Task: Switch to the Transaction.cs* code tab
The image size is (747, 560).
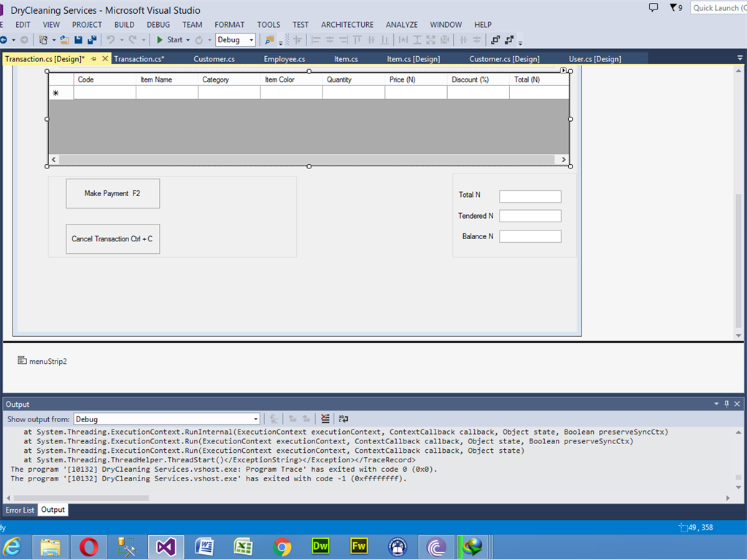Action: coord(139,59)
